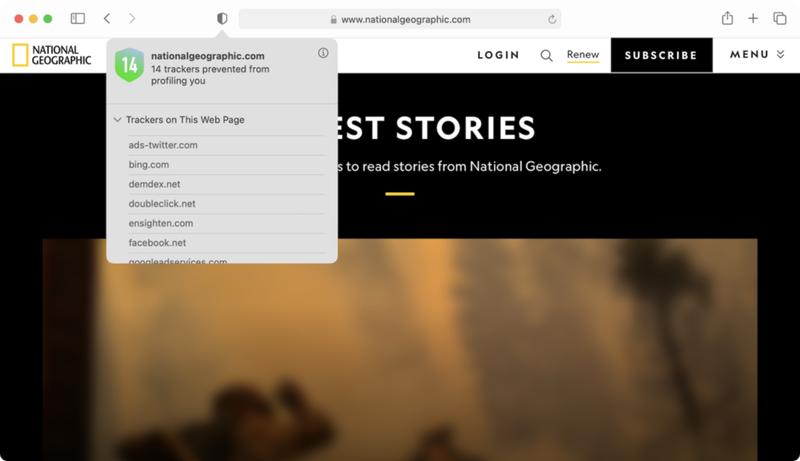Click the STORIES headline text
Image resolution: width=800 pixels, height=461 pixels.
point(466,127)
